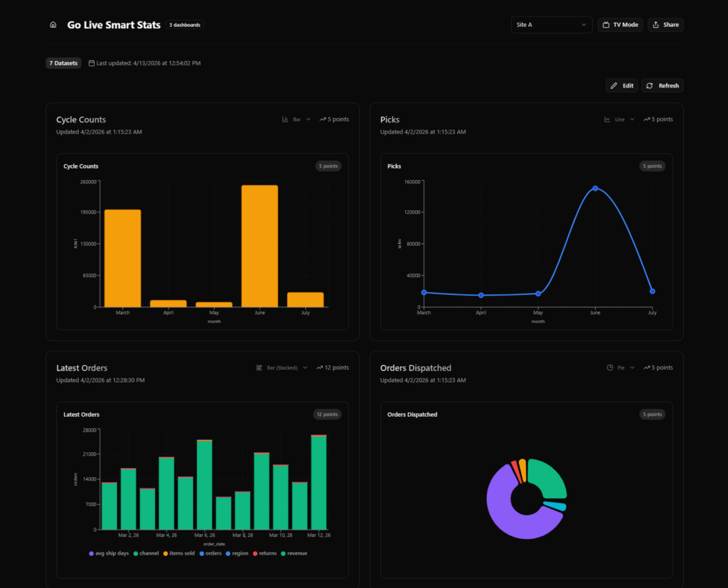The height and width of the screenshot is (588, 728).
Task: Click the TV Mode monitor icon
Action: (x=606, y=25)
